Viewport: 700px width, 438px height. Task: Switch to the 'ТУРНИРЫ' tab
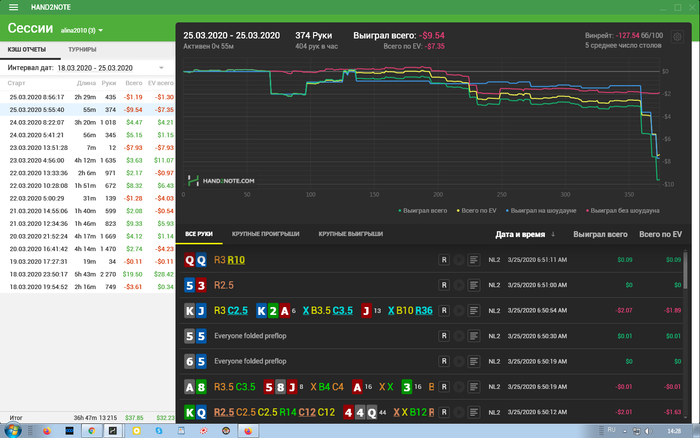[82, 50]
